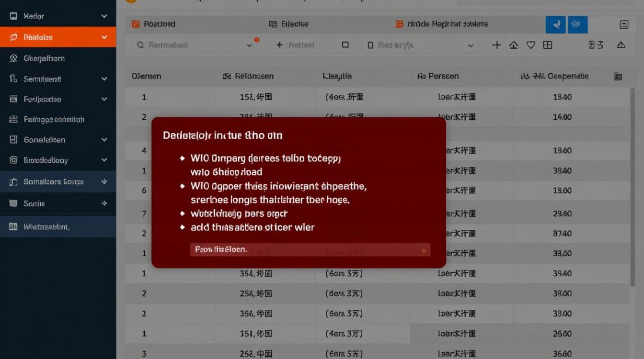Click the warning triangle icon at toolbar right

pos(621,45)
